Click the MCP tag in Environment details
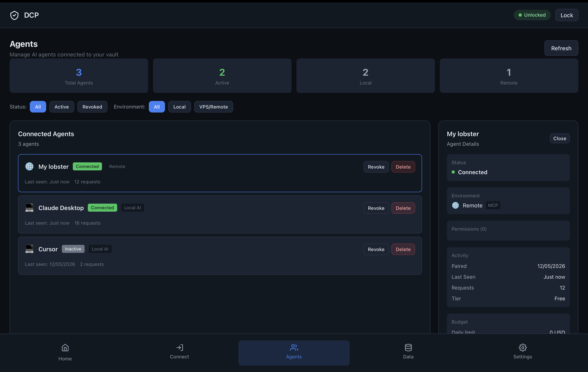This screenshot has height=372, width=588. pos(493,205)
